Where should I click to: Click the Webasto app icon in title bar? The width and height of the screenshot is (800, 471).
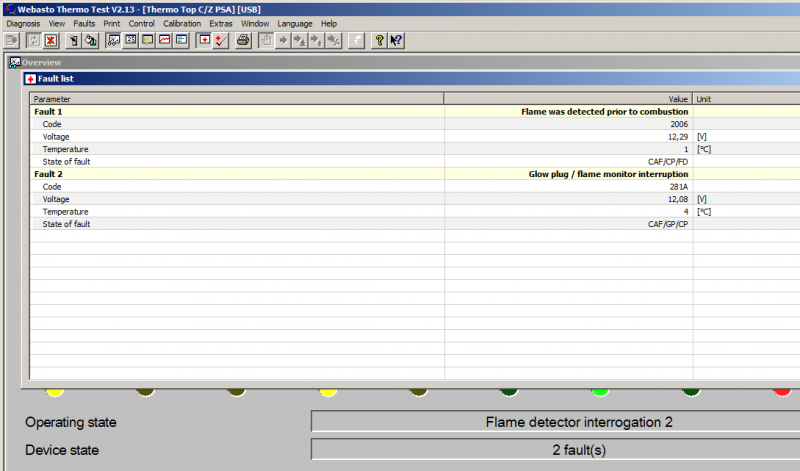click(7, 7)
